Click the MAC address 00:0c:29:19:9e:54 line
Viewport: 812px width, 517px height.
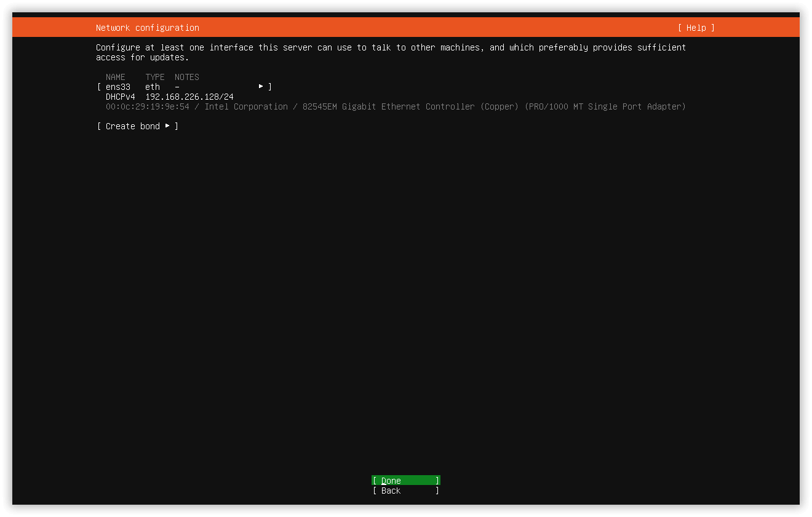click(396, 106)
